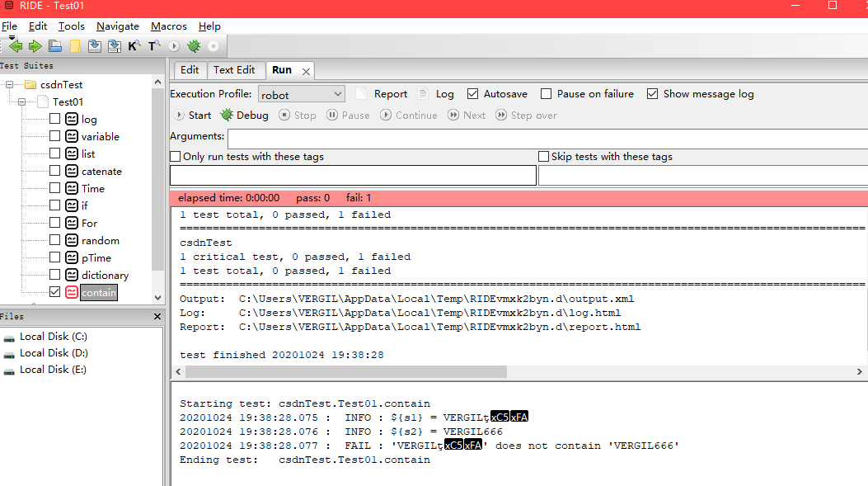Collapse the Test01 tree node
This screenshot has height=486, width=868.
coord(21,102)
